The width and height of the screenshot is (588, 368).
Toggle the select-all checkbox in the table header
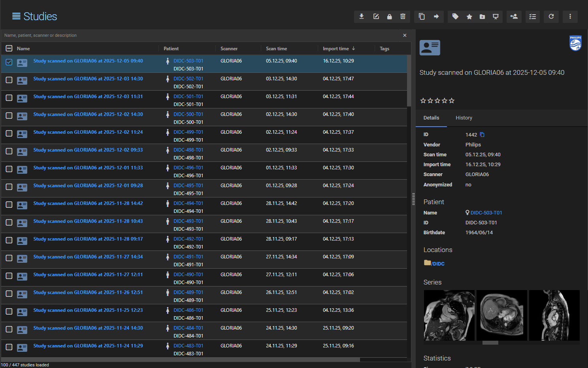tap(9, 49)
